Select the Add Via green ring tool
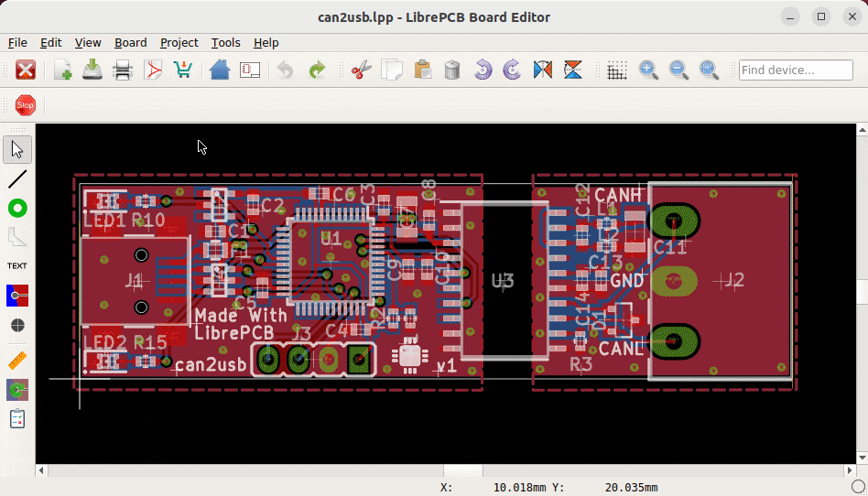The image size is (868, 496). (17, 208)
